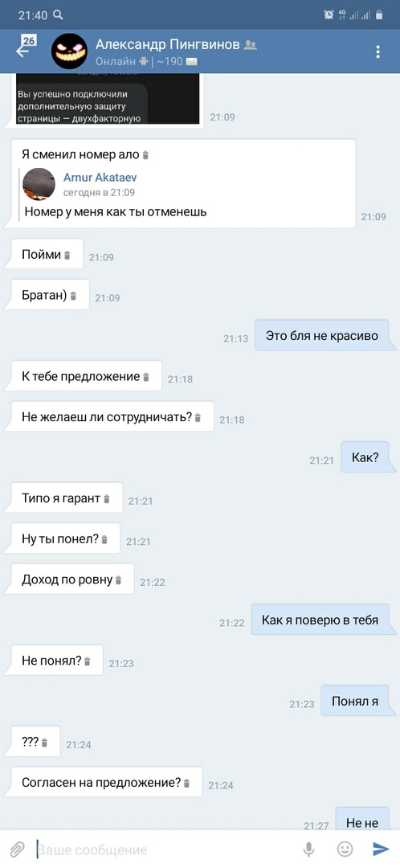Viewport: 400px width, 868px height.
Task: Tap the contact name Александр Пингвинов
Action: 168,44
